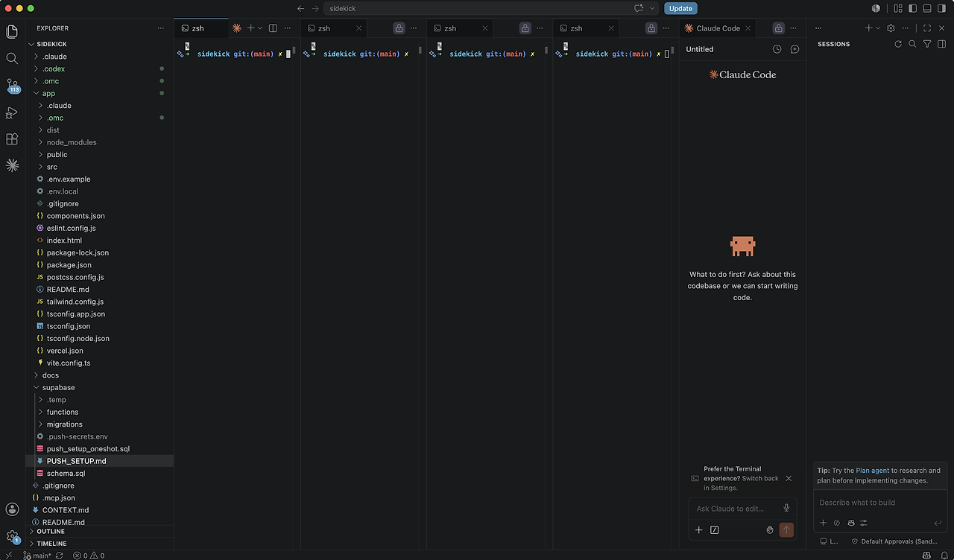
Task: Open the file index.html
Action: (x=100, y=241)
